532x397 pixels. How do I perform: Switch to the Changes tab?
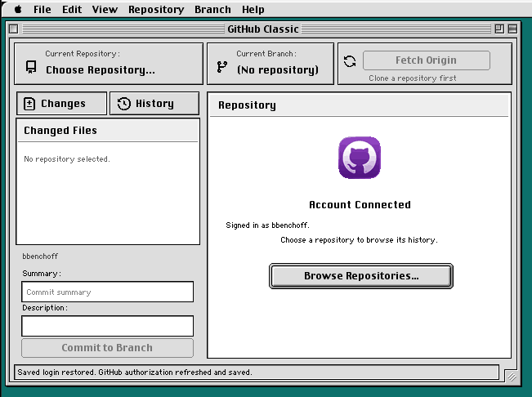click(62, 104)
